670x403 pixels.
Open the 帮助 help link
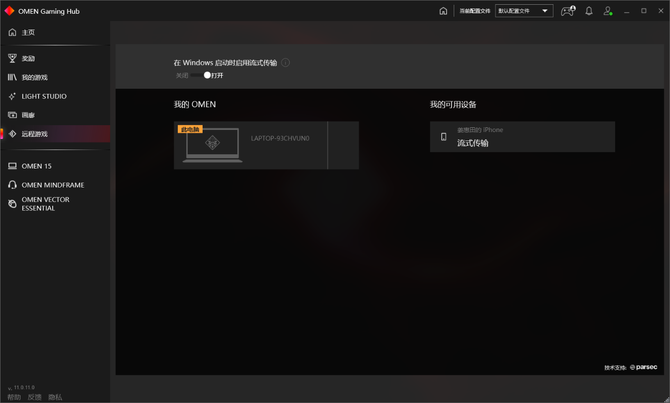click(x=14, y=397)
